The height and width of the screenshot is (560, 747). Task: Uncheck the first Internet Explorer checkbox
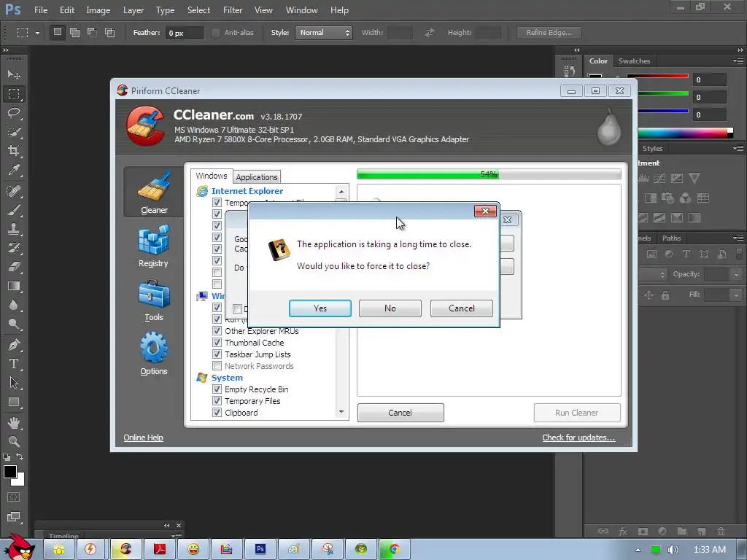[x=217, y=203]
